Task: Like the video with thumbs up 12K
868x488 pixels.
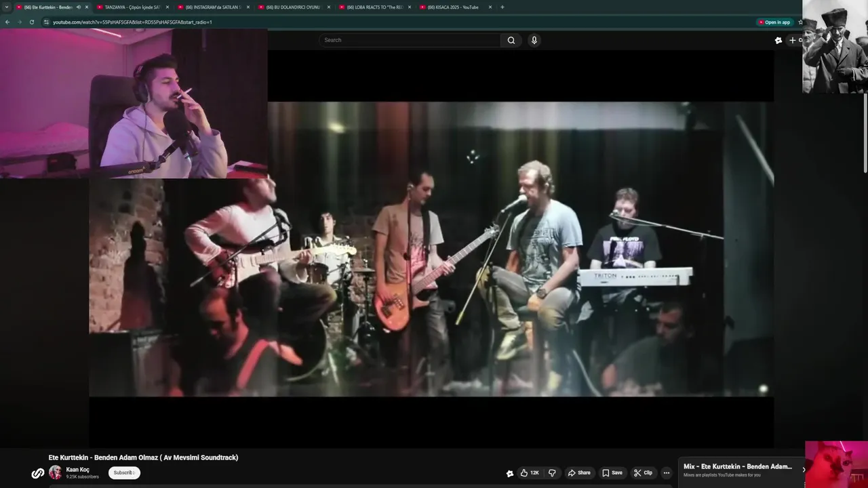Action: [530, 472]
